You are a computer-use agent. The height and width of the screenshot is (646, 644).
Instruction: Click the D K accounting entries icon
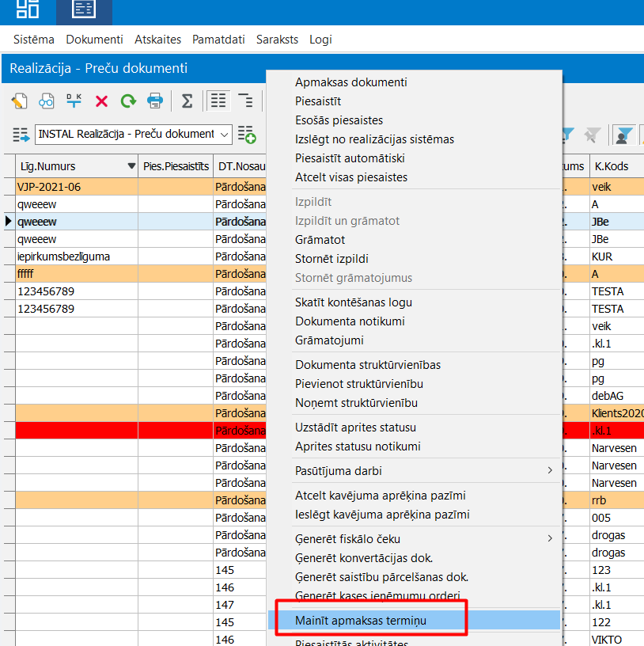click(x=74, y=101)
